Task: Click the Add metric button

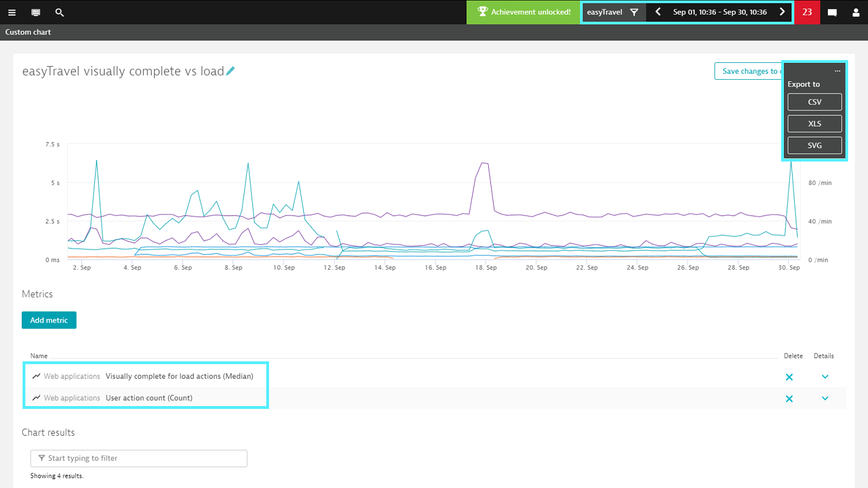Action: [x=49, y=320]
